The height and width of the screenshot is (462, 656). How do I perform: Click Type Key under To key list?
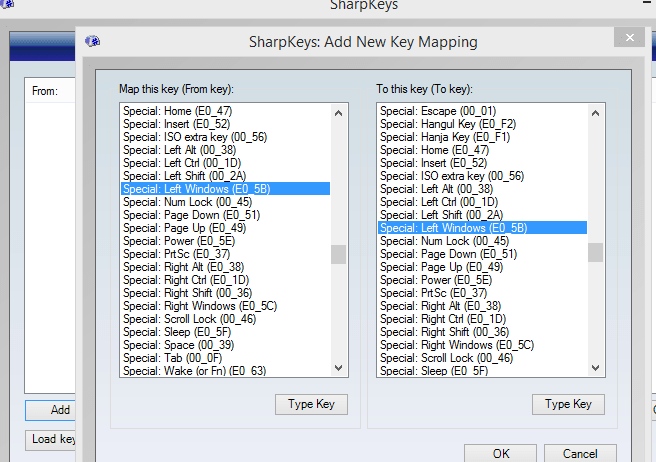[x=568, y=404]
